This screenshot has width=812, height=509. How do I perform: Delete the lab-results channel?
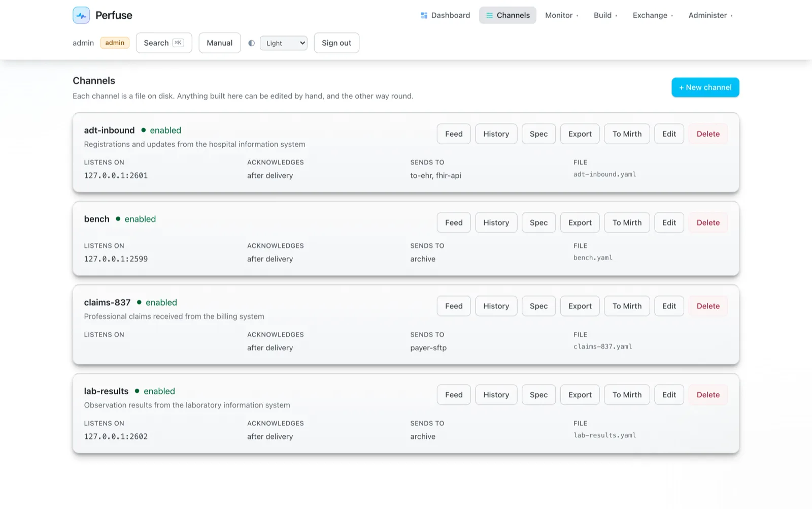(x=708, y=395)
